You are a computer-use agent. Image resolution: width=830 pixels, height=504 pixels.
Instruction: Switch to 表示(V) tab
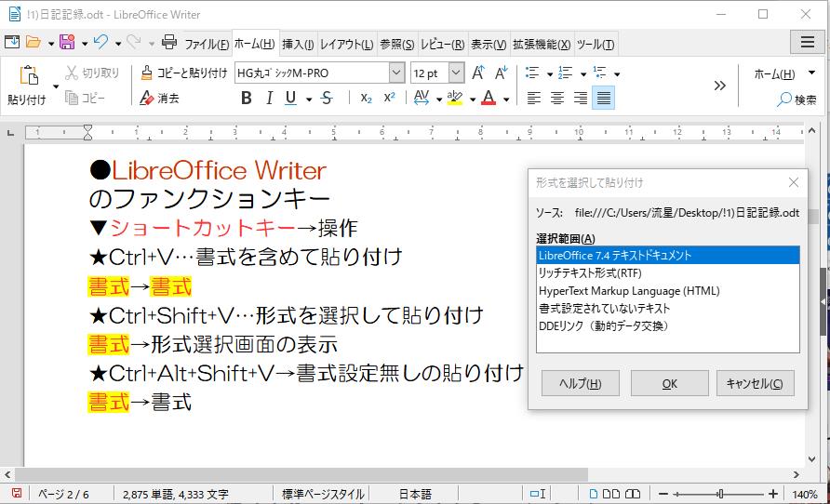click(x=489, y=44)
